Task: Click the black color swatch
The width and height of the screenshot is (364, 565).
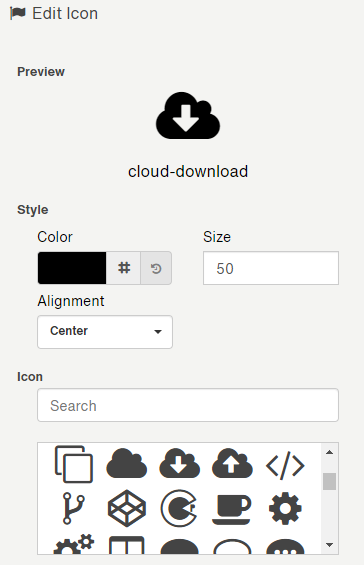Action: click(72, 268)
